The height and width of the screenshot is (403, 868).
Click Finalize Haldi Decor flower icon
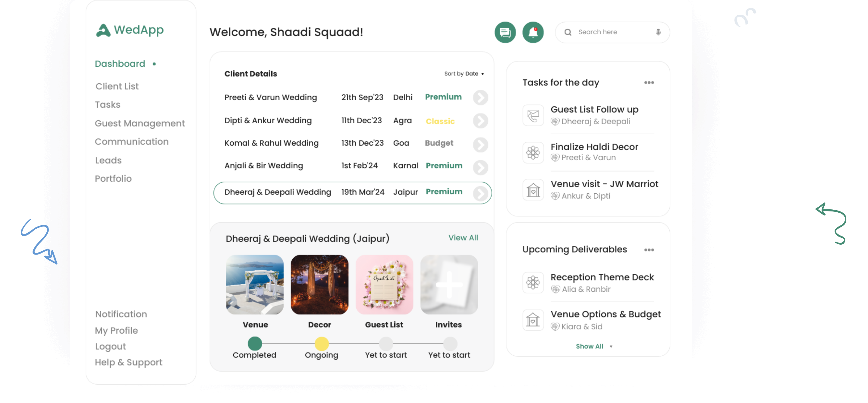pos(533,152)
